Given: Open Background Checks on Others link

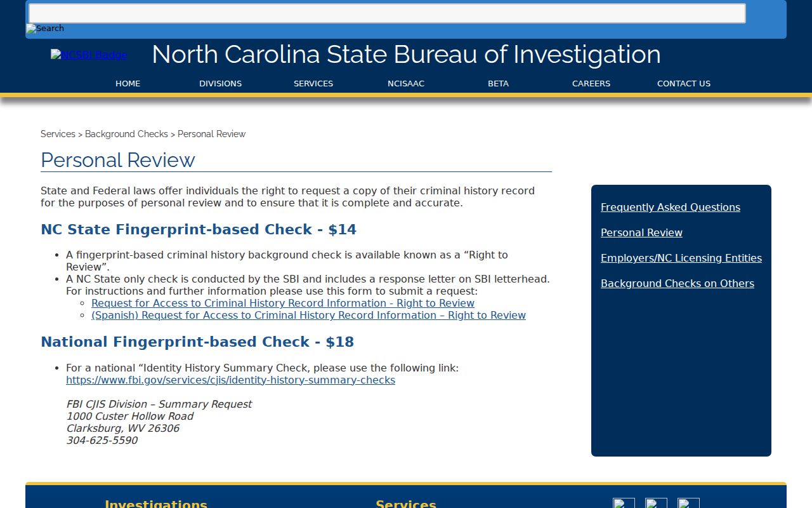Looking at the screenshot, I should tap(678, 283).
